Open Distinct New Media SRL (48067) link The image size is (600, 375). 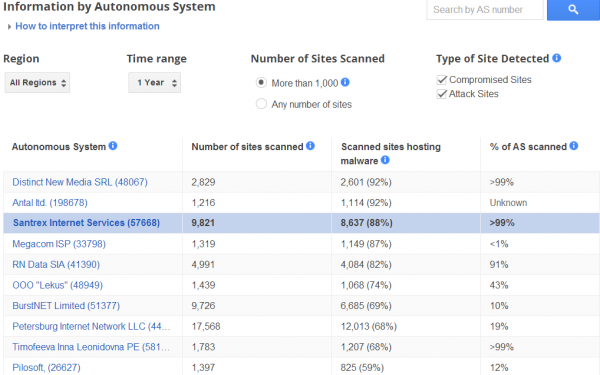pyautogui.click(x=80, y=182)
